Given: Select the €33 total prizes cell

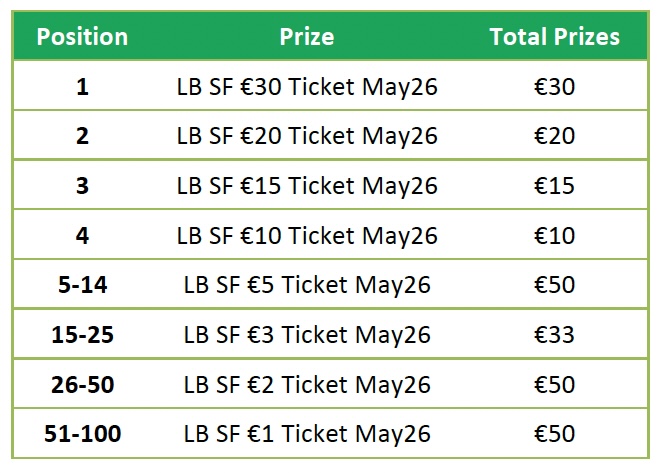Looking at the screenshot, I should pos(554,335).
